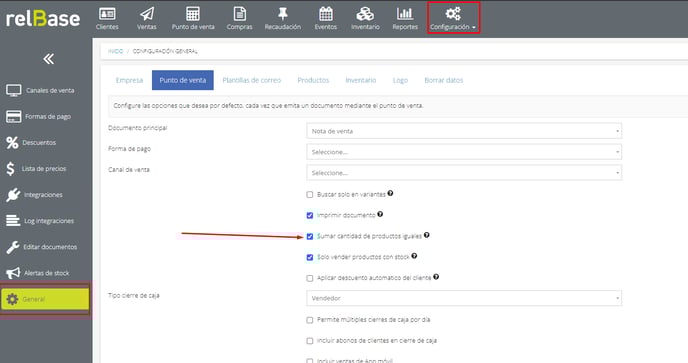The image size is (688, 363).
Task: Open Reportes bar chart icon
Action: (x=405, y=14)
